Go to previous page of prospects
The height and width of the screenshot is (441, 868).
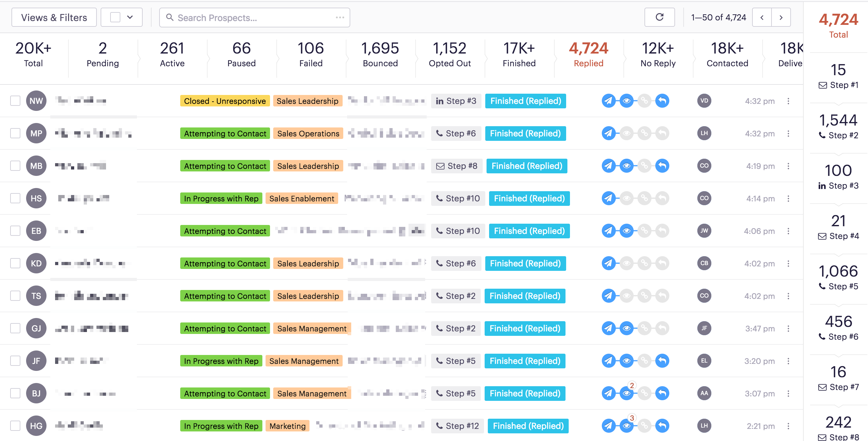762,17
